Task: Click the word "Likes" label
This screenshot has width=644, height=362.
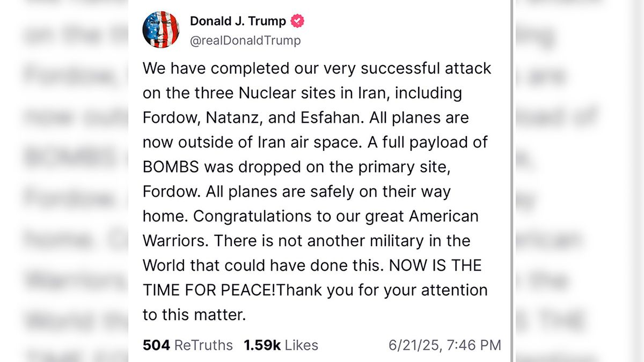Action: click(301, 345)
